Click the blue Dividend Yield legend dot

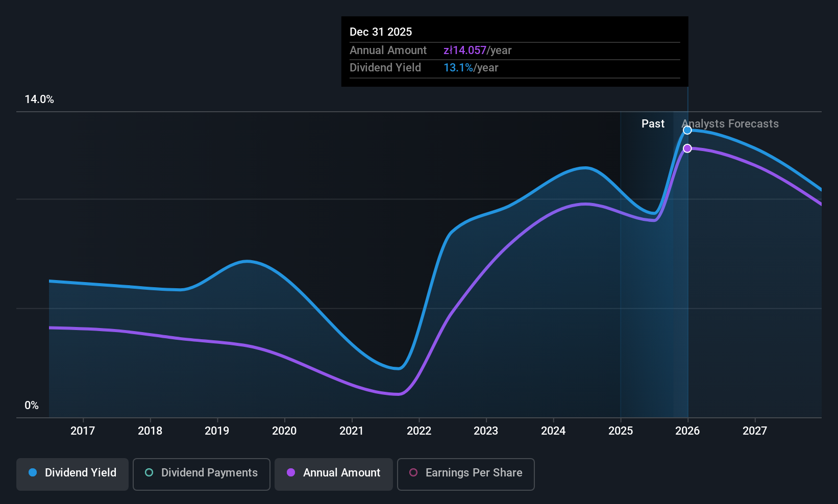click(x=33, y=472)
